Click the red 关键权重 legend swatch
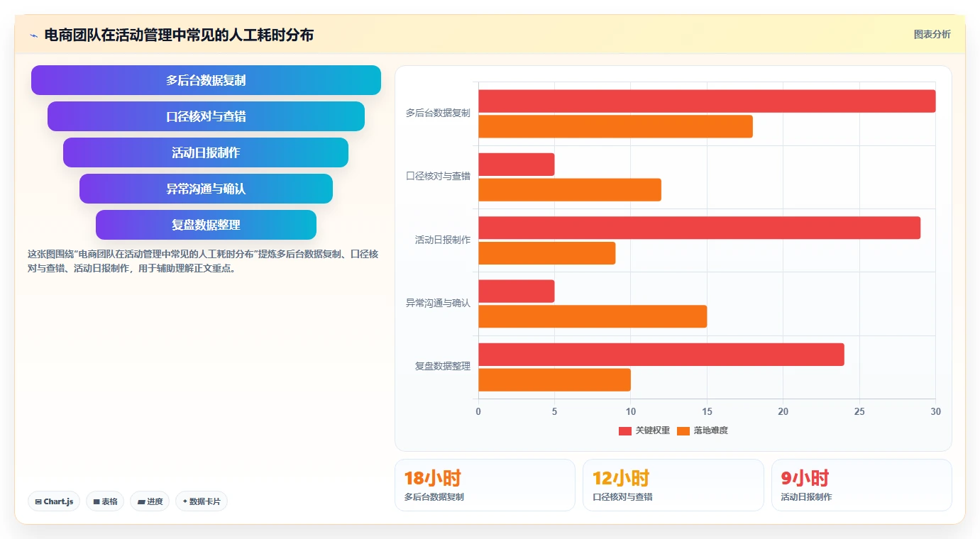 (x=625, y=431)
